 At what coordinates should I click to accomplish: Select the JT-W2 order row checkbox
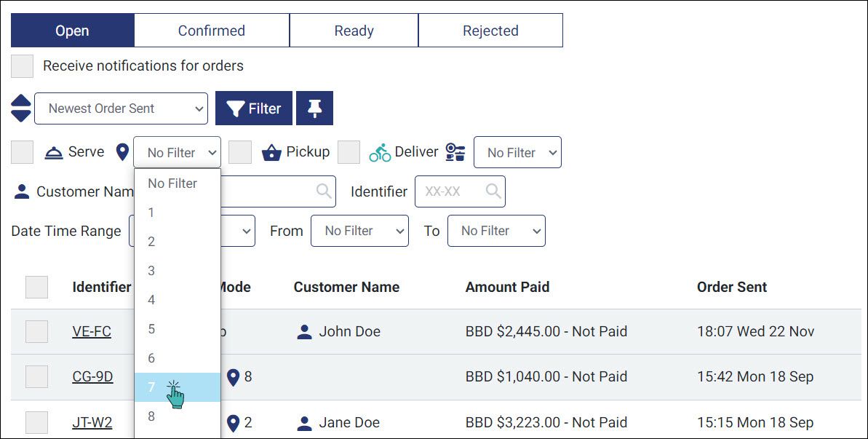pos(36,423)
